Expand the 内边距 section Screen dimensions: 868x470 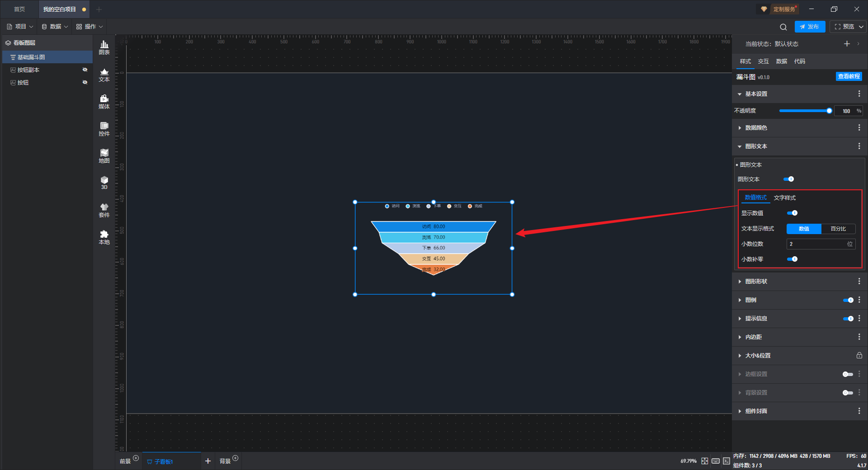(x=740, y=337)
